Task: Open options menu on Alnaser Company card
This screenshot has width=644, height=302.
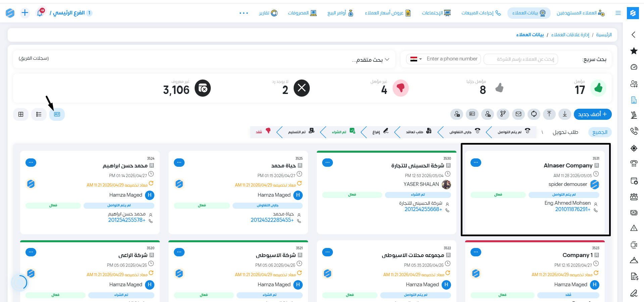Action: pyautogui.click(x=476, y=162)
